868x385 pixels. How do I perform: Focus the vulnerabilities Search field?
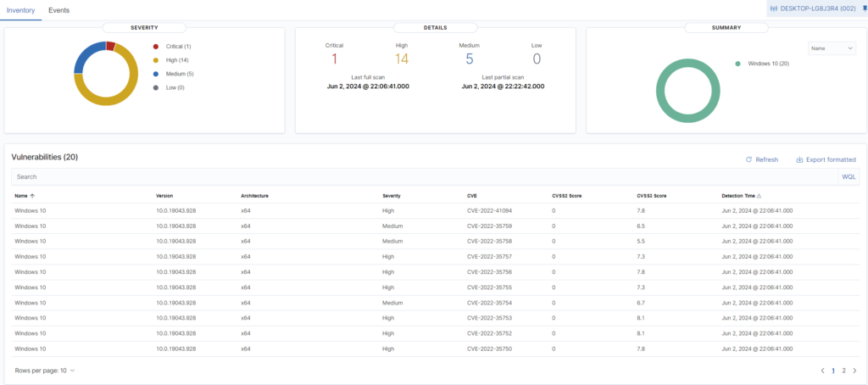pos(424,176)
